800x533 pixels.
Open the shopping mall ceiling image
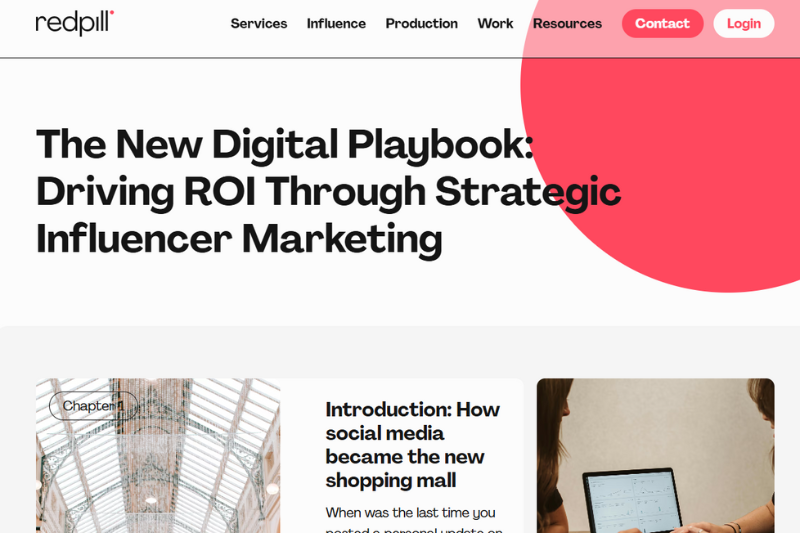(158, 455)
